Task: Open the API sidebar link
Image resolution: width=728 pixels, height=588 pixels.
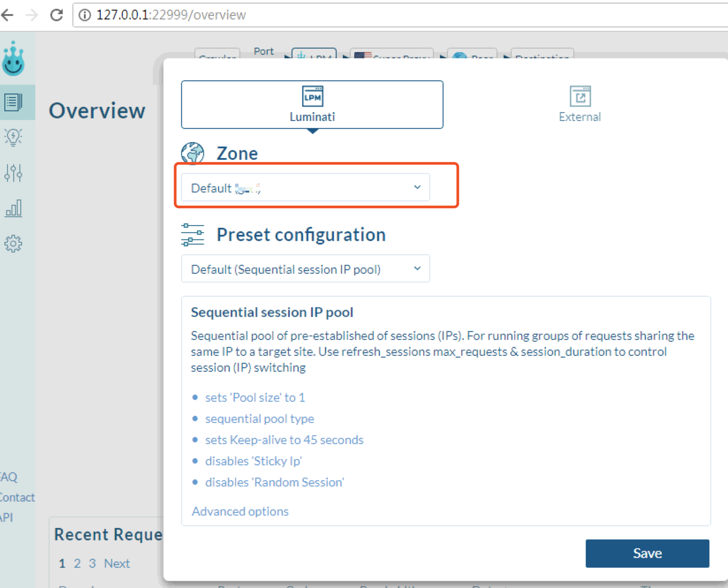Action: [x=6, y=517]
